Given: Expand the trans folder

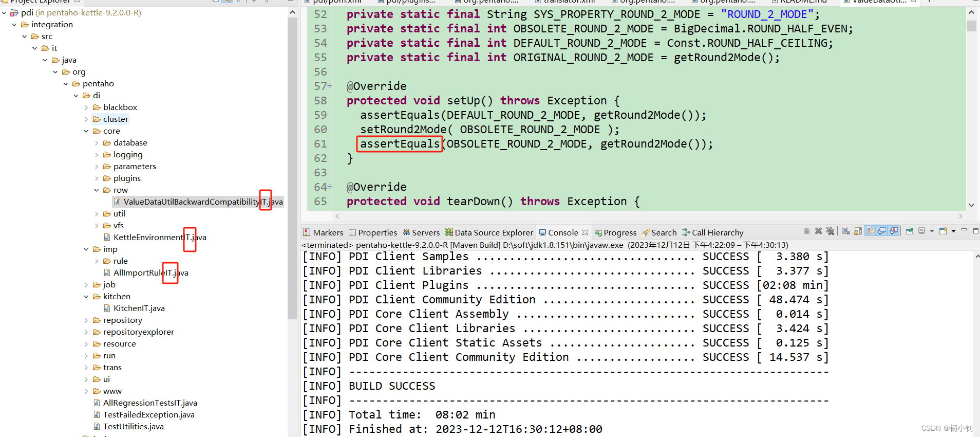Looking at the screenshot, I should point(86,368).
